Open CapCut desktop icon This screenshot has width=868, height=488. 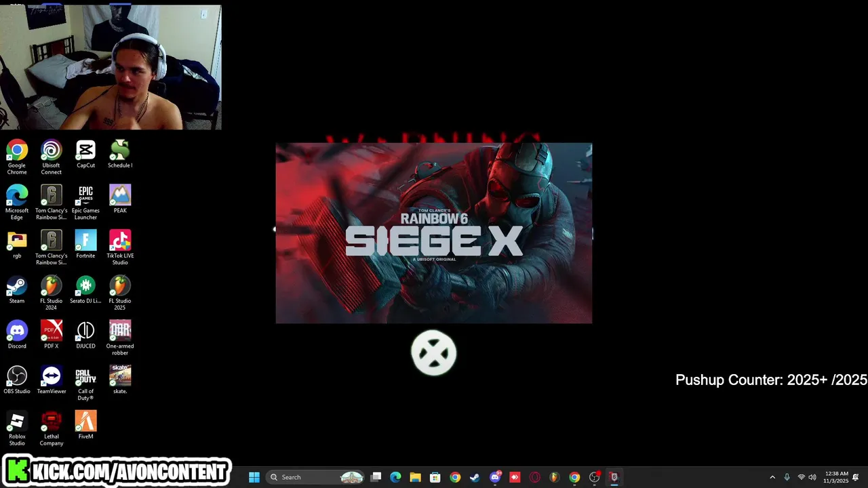85,154
